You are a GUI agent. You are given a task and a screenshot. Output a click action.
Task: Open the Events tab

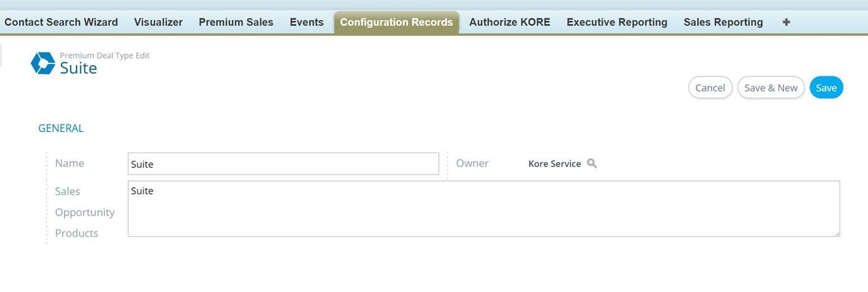pyautogui.click(x=307, y=22)
